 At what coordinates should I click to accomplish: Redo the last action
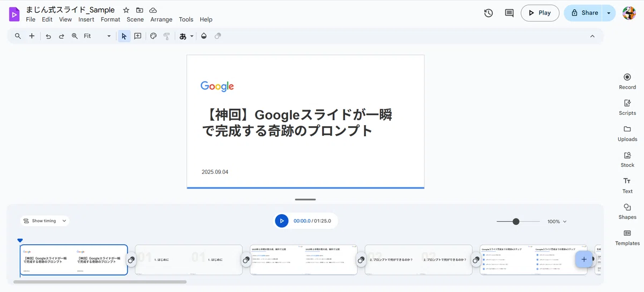tap(61, 36)
